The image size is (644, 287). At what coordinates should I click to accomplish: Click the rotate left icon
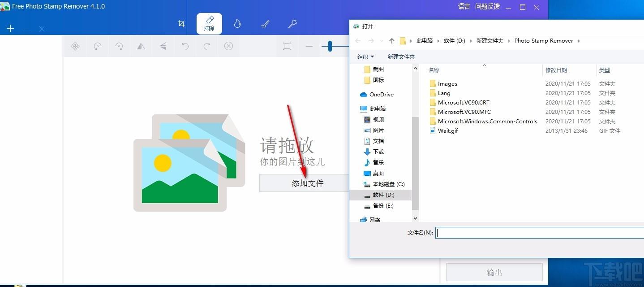(97, 46)
